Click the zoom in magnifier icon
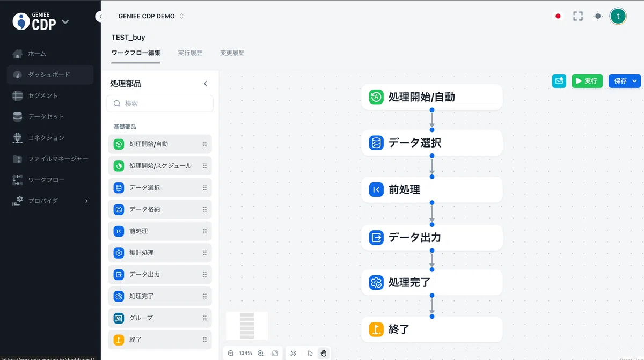The height and width of the screenshot is (360, 644). click(261, 353)
